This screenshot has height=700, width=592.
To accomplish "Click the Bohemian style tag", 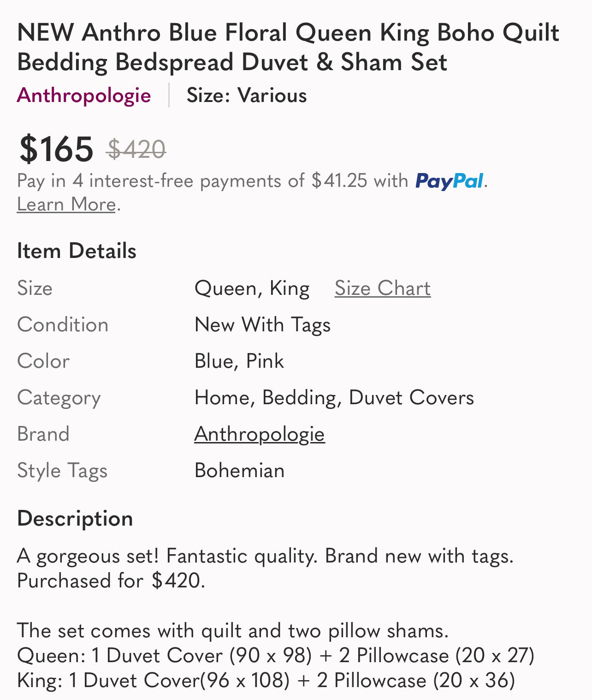I will click(x=239, y=471).
